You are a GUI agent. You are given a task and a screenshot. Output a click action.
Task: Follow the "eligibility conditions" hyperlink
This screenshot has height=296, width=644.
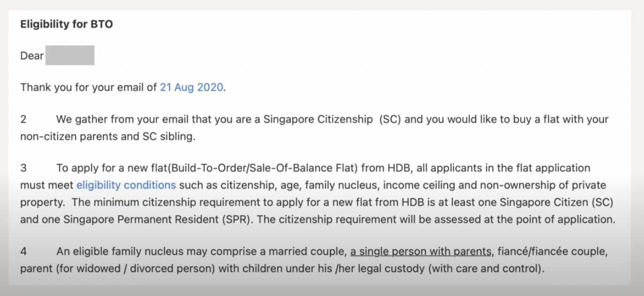pyautogui.click(x=126, y=185)
